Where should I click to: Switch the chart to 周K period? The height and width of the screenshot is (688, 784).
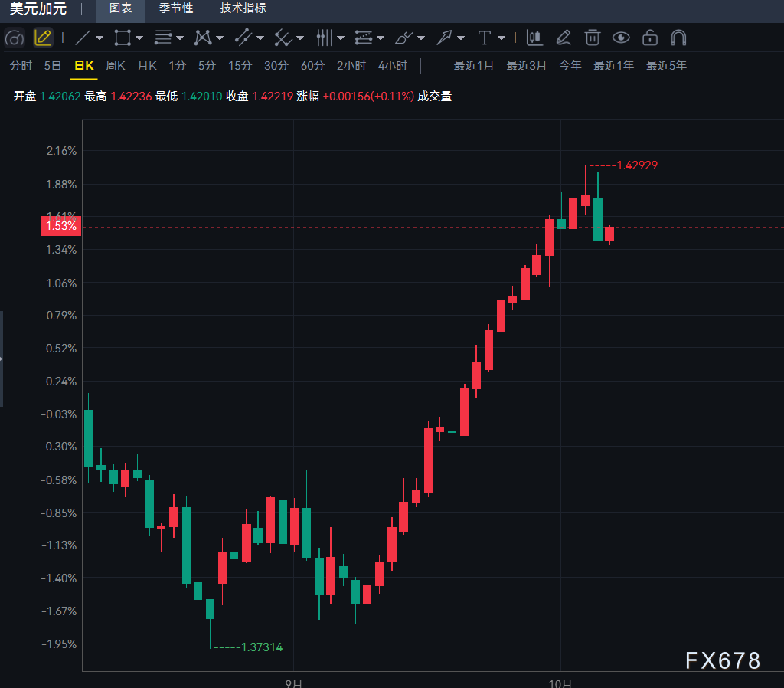116,66
